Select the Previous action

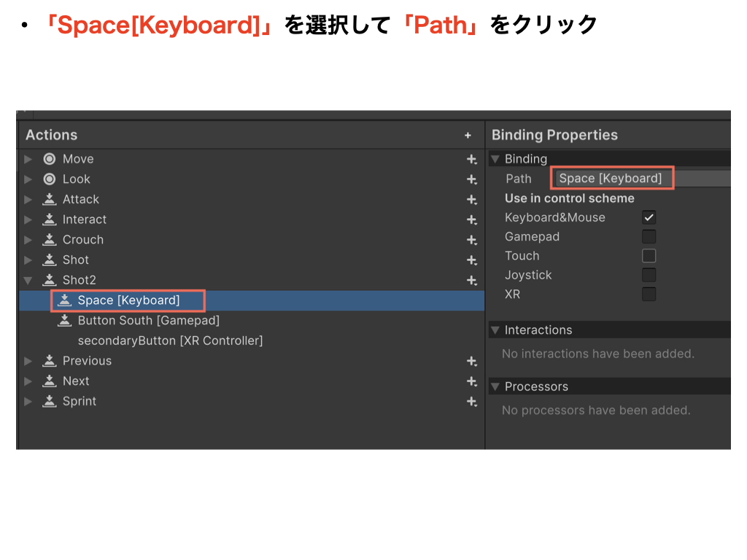pyautogui.click(x=87, y=361)
